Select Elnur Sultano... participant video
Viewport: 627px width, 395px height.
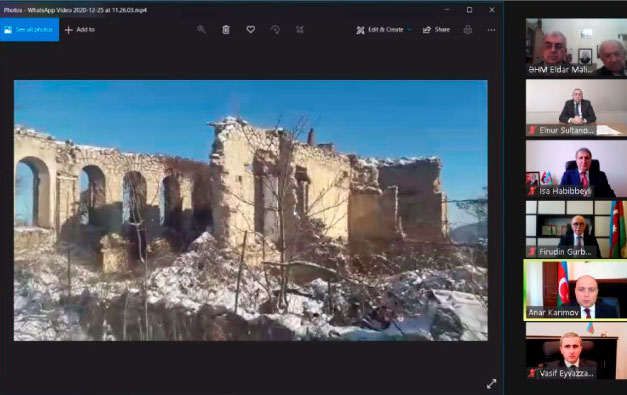tap(576, 108)
